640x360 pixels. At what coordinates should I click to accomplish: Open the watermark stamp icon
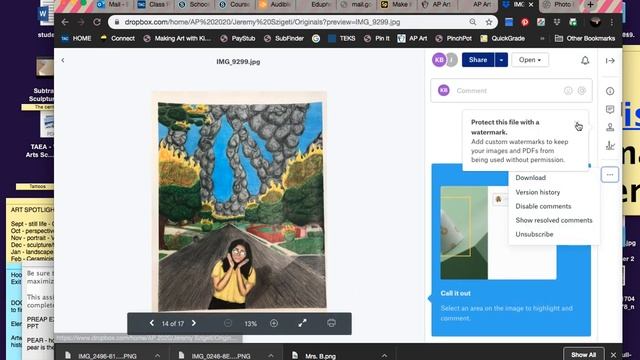pyautogui.click(x=610, y=127)
